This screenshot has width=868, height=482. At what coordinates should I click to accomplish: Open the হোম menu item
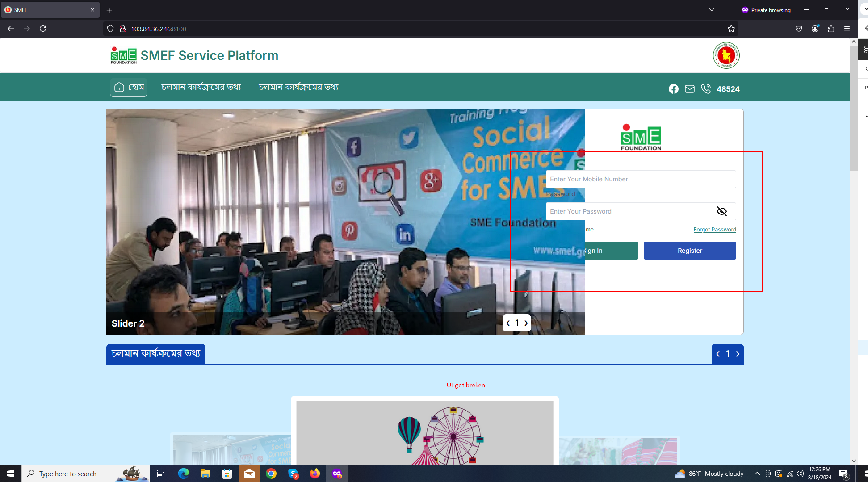[129, 87]
